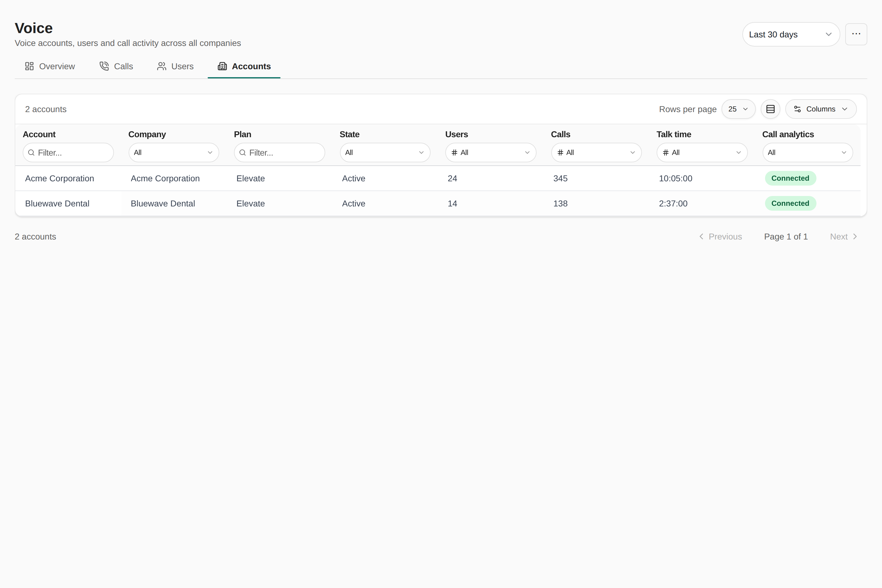Click the 24 users value
This screenshot has height=588, width=882.
452,179
